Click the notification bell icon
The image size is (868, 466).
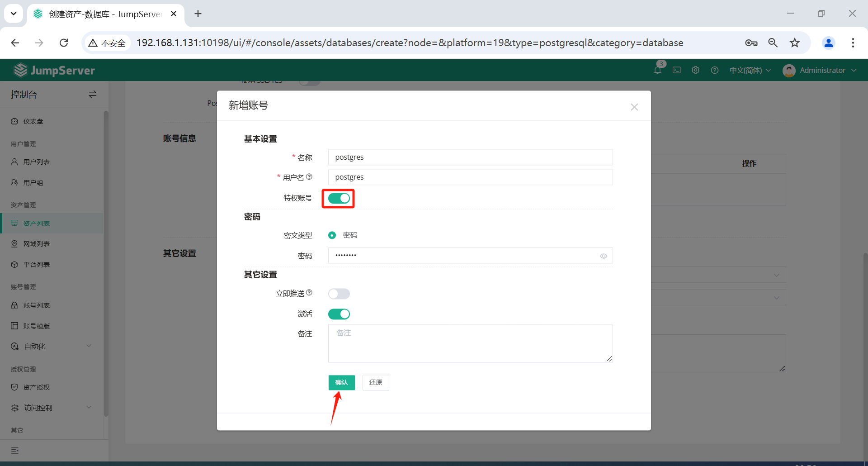click(658, 70)
